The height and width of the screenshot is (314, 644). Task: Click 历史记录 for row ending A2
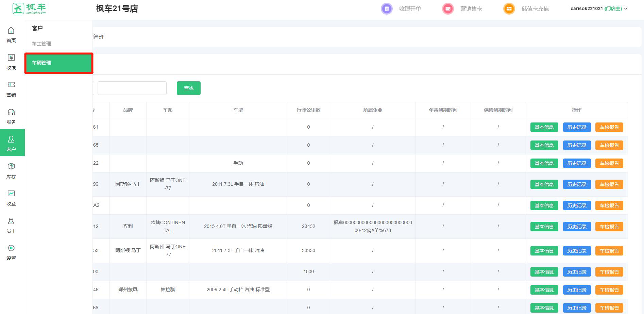[x=577, y=205]
